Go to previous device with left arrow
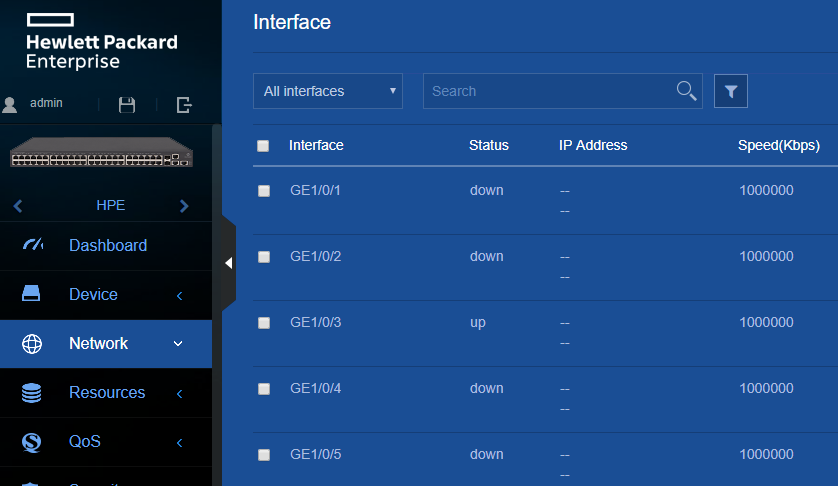This screenshot has width=838, height=486. [x=18, y=206]
